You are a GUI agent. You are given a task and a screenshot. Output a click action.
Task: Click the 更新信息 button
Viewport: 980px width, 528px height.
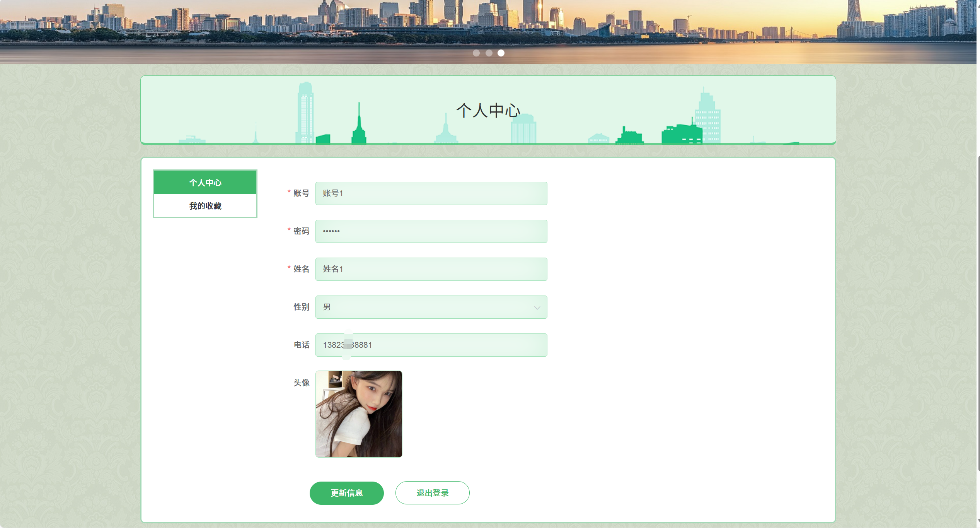346,493
